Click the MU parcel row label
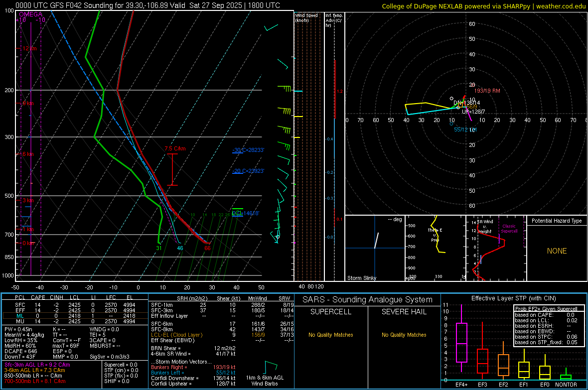Viewport: 588px width, 390px height. click(20, 321)
